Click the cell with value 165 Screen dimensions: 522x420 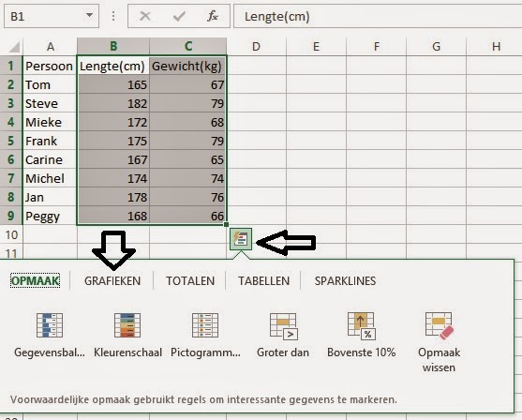(113, 84)
